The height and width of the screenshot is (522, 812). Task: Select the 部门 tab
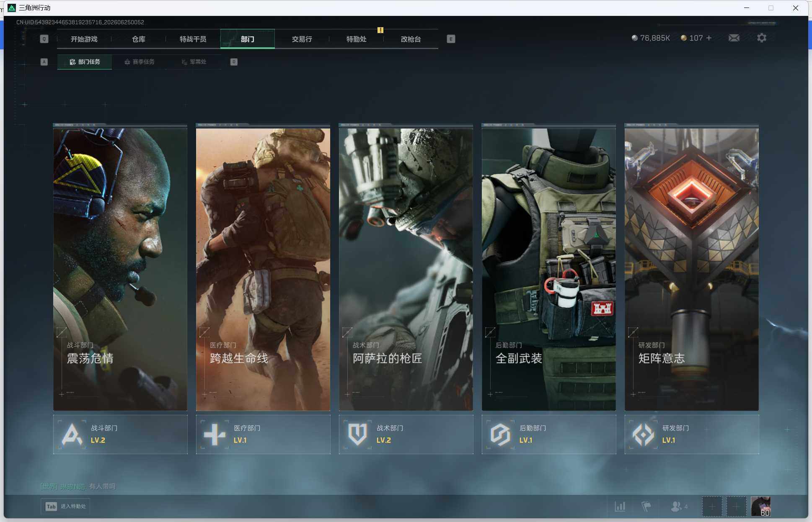click(x=248, y=39)
